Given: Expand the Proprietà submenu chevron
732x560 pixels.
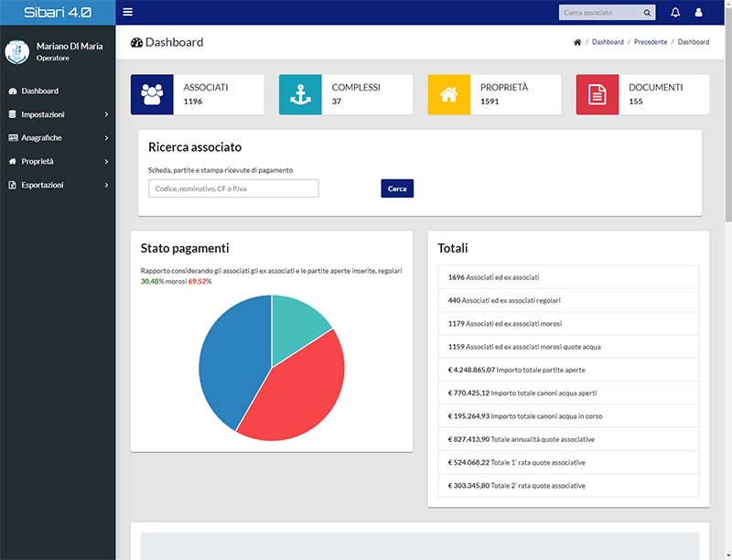Looking at the screenshot, I should pos(106,161).
